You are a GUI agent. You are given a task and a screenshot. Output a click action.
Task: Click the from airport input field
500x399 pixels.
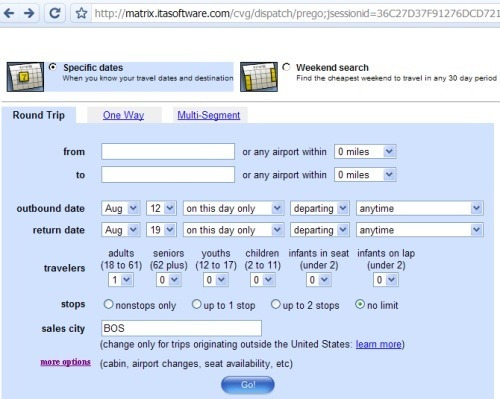168,151
